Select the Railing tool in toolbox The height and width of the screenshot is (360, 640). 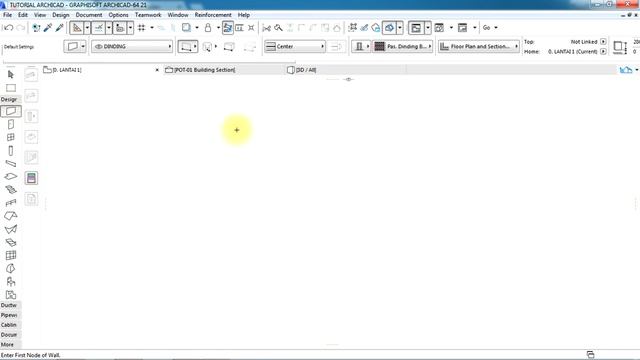click(11, 202)
